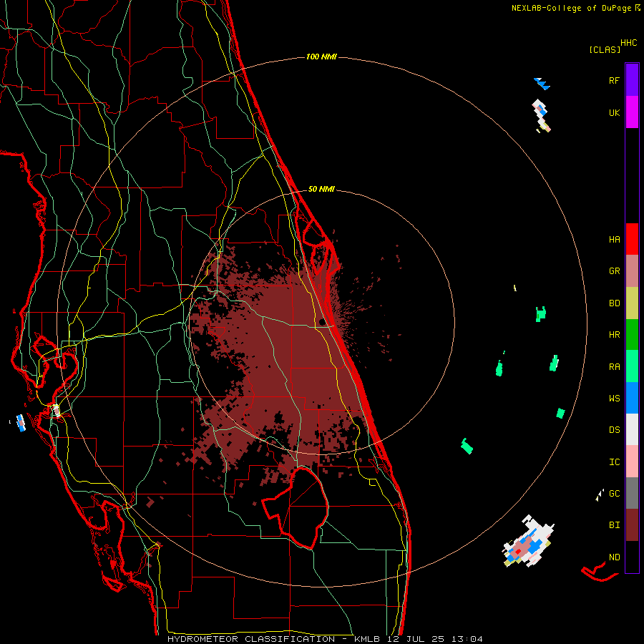Click the RF purple legend swatch
This screenshot has height=644, width=644.
pyautogui.click(x=632, y=80)
